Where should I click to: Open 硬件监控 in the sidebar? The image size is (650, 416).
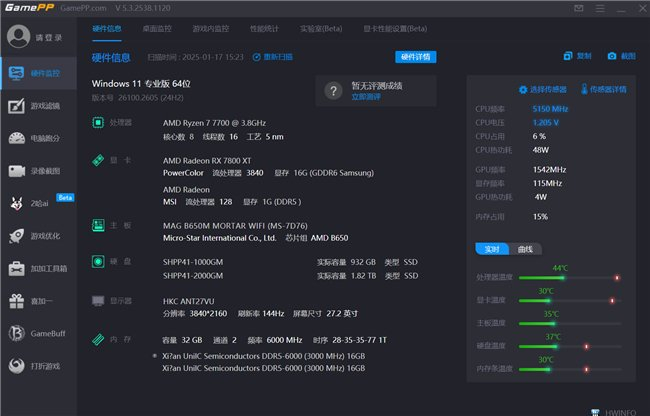(x=39, y=73)
